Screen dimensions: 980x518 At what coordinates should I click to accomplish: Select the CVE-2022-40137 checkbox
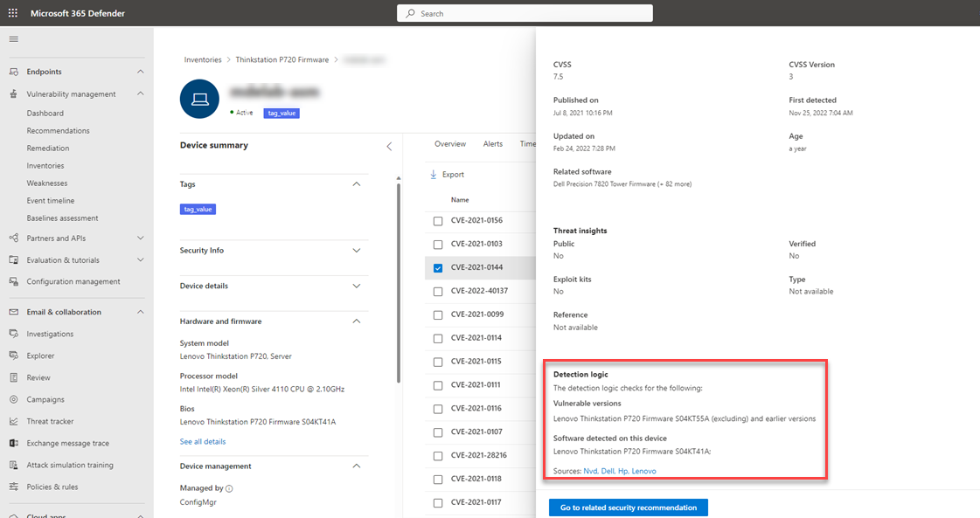point(438,291)
